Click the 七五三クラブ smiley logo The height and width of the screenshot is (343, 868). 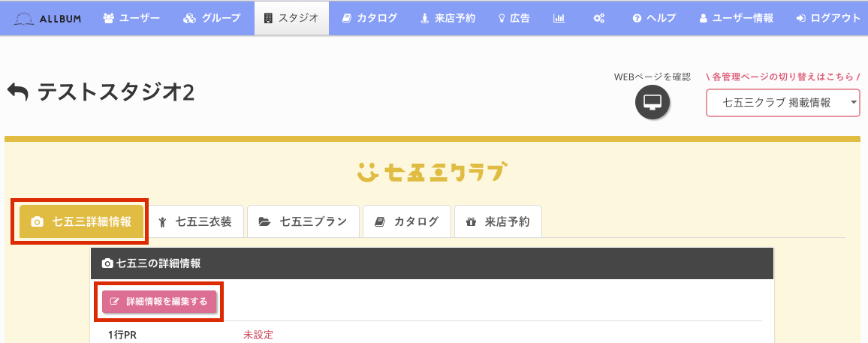click(x=431, y=173)
